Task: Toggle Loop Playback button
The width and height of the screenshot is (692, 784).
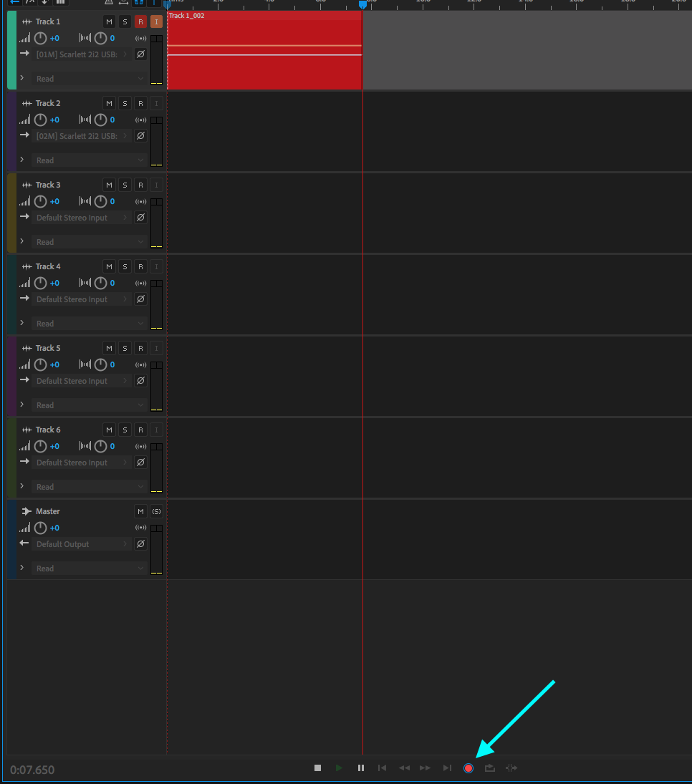Action: tap(490, 768)
